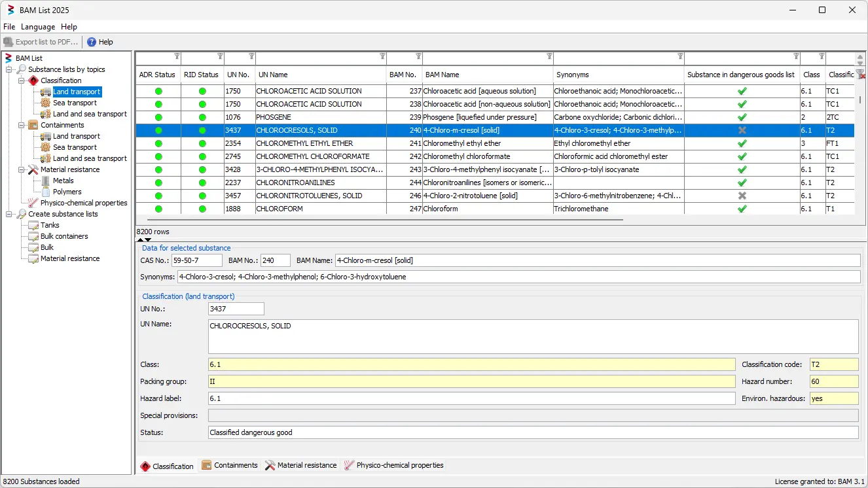The width and height of the screenshot is (868, 488).
Task: Click the grey X in CHLORONITROTOLUENES, SOLID row
Action: click(742, 196)
